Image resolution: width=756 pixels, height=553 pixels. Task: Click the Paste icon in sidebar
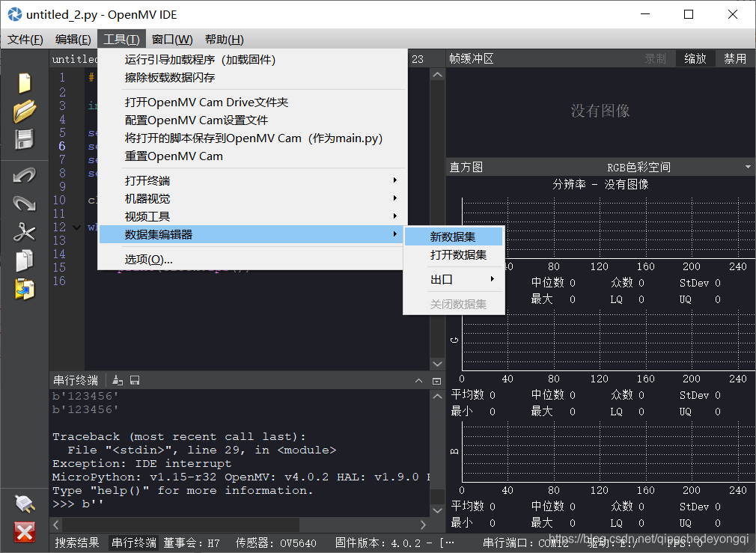tap(24, 289)
